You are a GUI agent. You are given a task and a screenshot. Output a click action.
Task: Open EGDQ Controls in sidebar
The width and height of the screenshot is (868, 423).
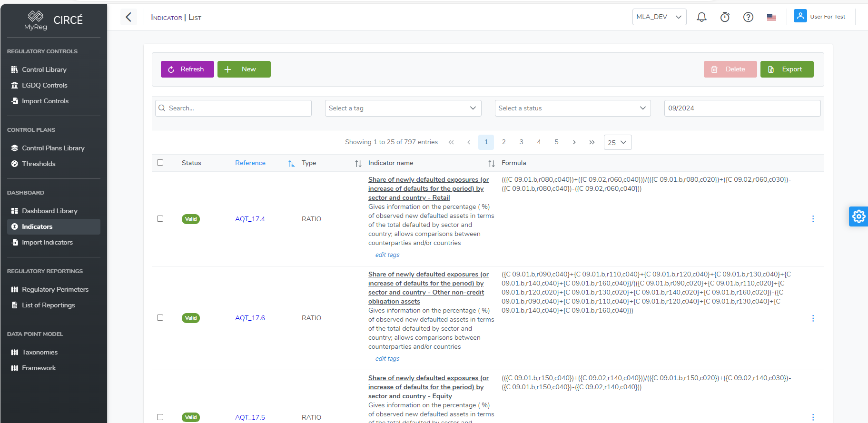click(54, 85)
